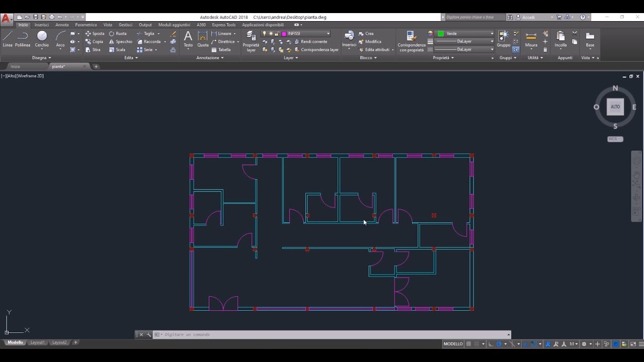Select the Polilinea tool
The image size is (644, 362).
coord(23,39)
